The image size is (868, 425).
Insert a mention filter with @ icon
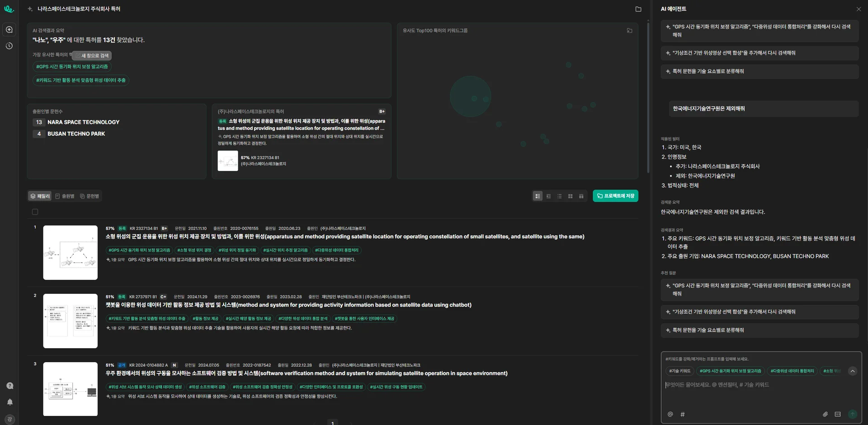670,414
